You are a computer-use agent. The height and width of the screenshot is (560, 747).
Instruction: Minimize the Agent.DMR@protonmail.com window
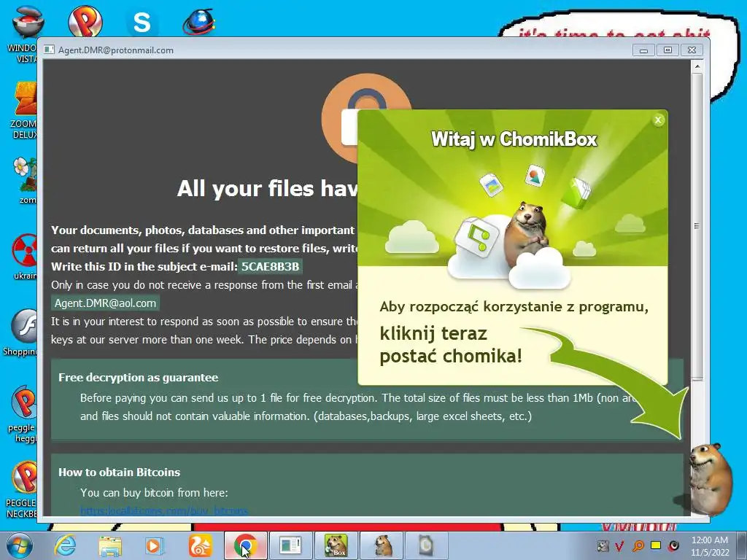643,50
